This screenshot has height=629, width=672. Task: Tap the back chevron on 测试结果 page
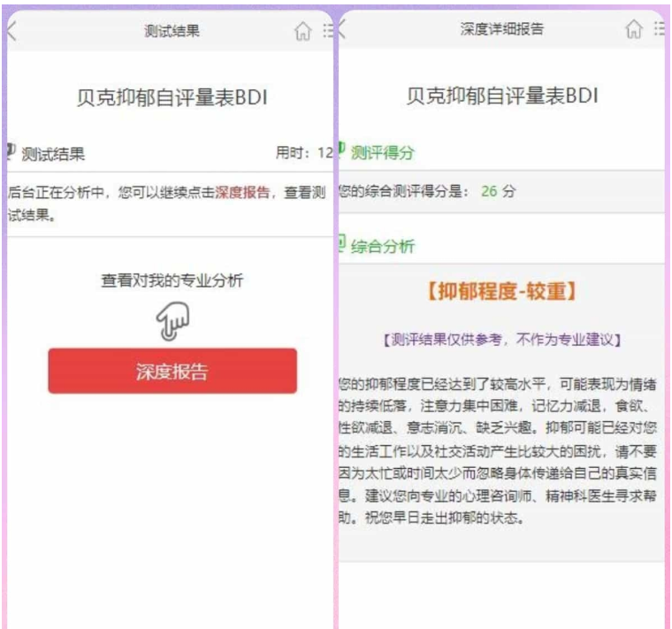(11, 31)
